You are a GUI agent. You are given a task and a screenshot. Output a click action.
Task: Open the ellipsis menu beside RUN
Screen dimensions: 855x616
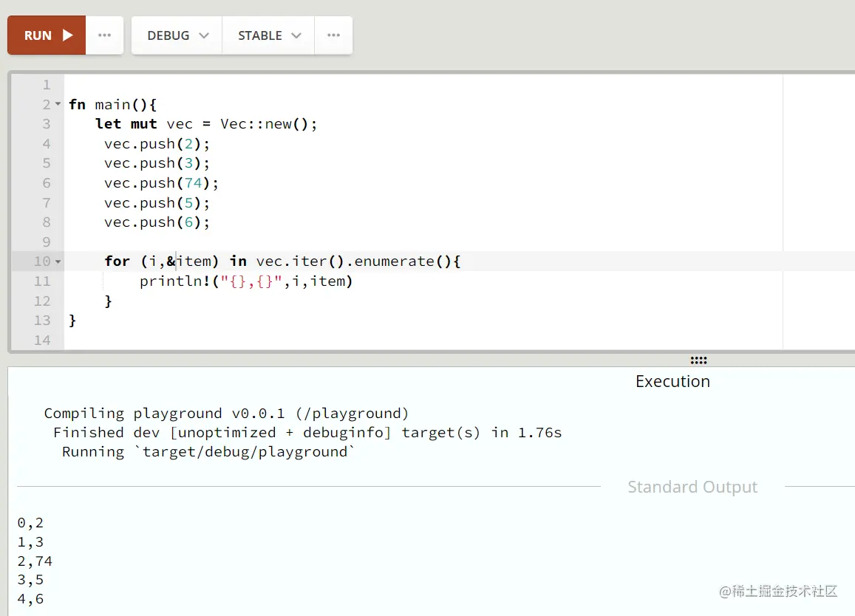coord(104,35)
